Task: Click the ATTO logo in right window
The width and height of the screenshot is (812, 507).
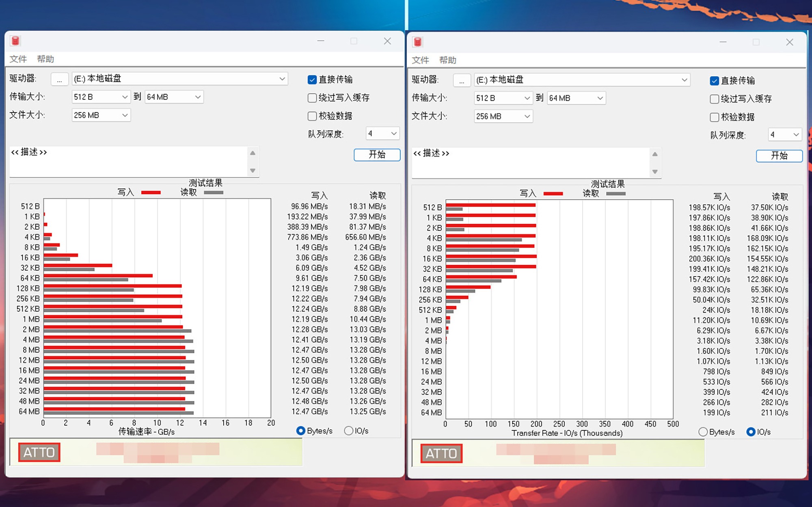Action: pos(441,453)
